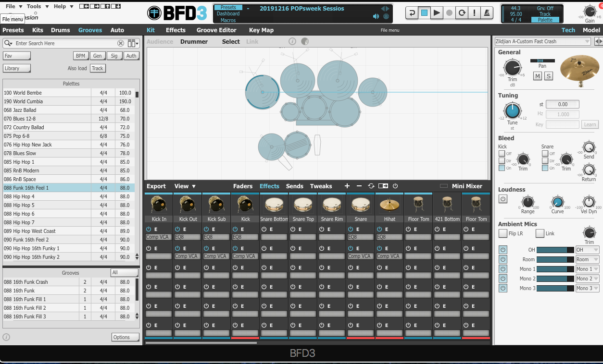Set Kick bleed to Off

(502, 154)
